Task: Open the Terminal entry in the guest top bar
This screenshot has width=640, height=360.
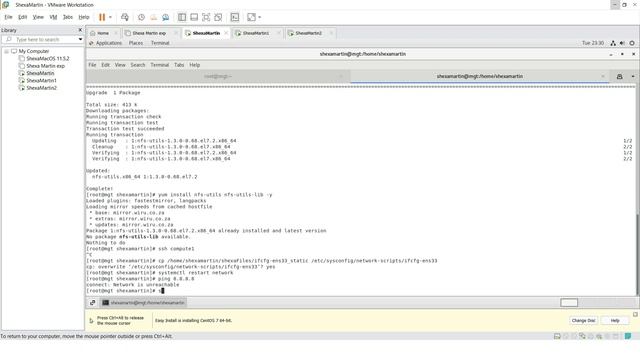Action: [160, 43]
